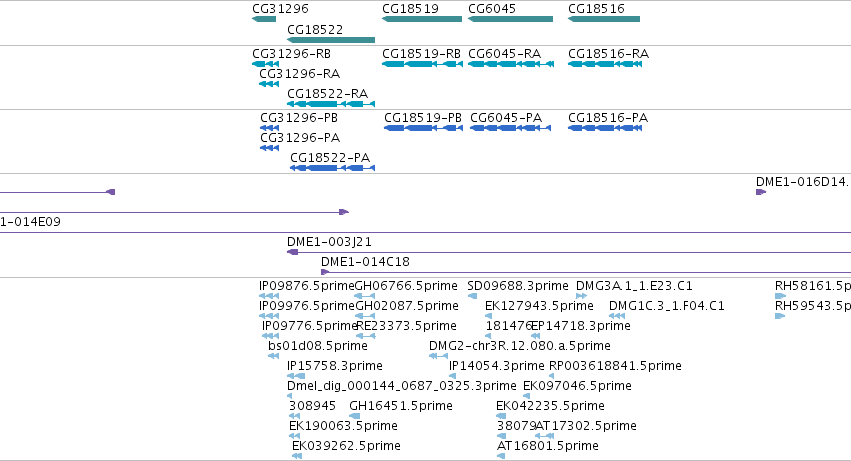The image size is (851, 461).
Task: Click the IP09776.5prime EST label
Action: pos(310,326)
